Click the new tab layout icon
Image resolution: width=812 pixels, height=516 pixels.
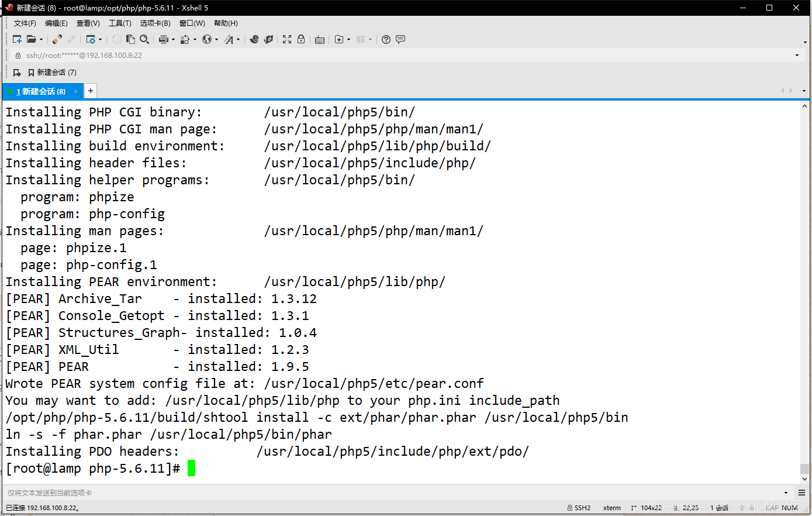click(339, 39)
